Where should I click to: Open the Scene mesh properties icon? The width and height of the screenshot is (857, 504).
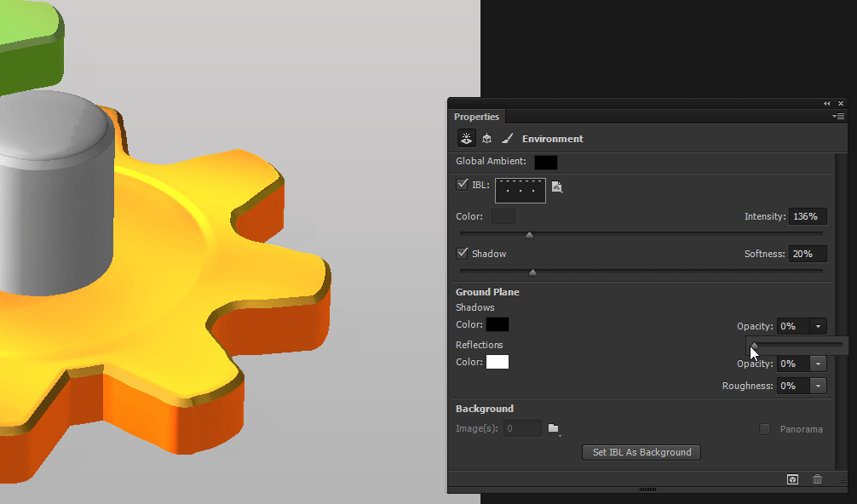486,139
